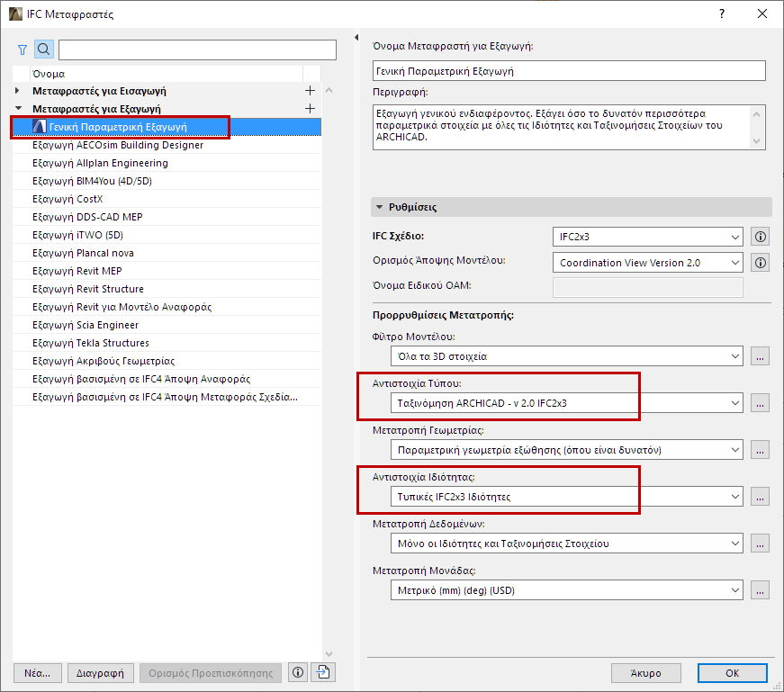The height and width of the screenshot is (692, 784).
Task: Click the Όνομα Μεταφραστή για Εξαγωγή field
Action: click(x=569, y=71)
